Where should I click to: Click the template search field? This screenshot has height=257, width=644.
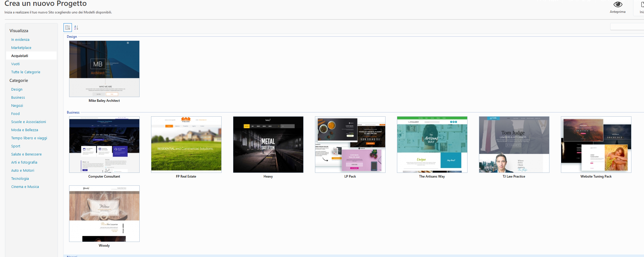click(627, 27)
